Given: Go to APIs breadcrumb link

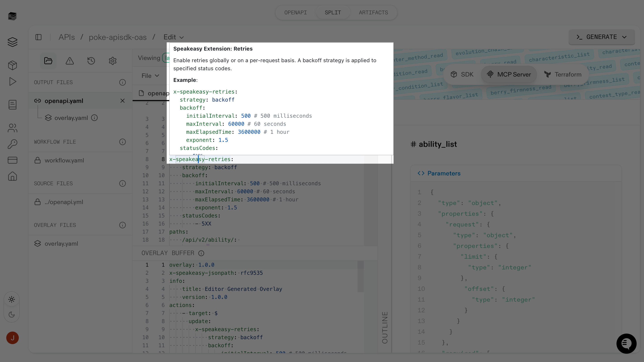Looking at the screenshot, I should 66,37.
